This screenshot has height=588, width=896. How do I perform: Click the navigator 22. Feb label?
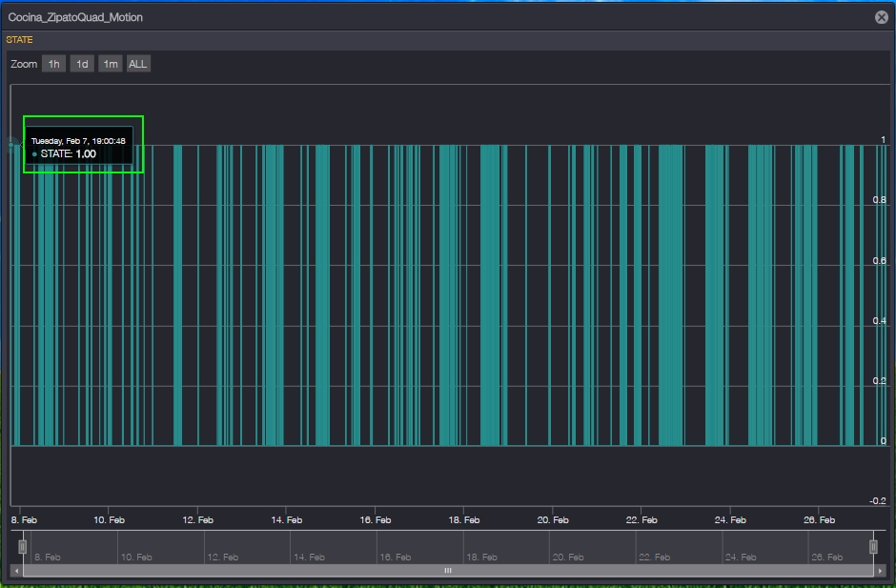tap(654, 558)
